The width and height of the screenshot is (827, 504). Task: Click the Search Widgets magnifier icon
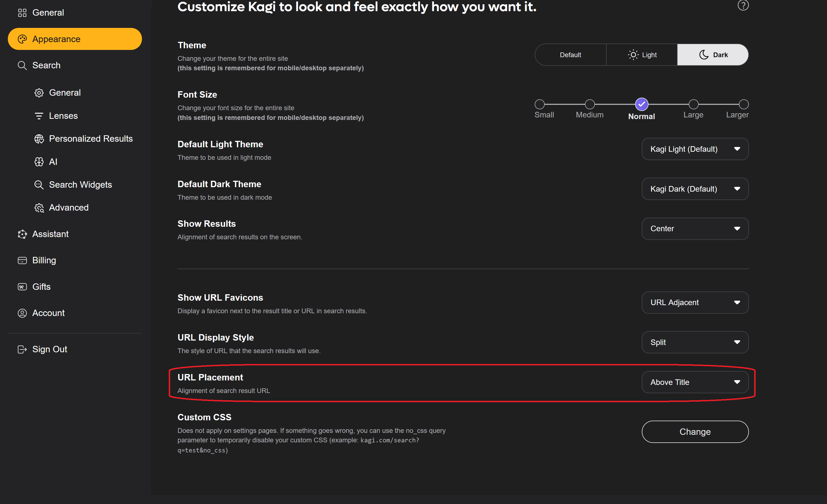tap(39, 185)
